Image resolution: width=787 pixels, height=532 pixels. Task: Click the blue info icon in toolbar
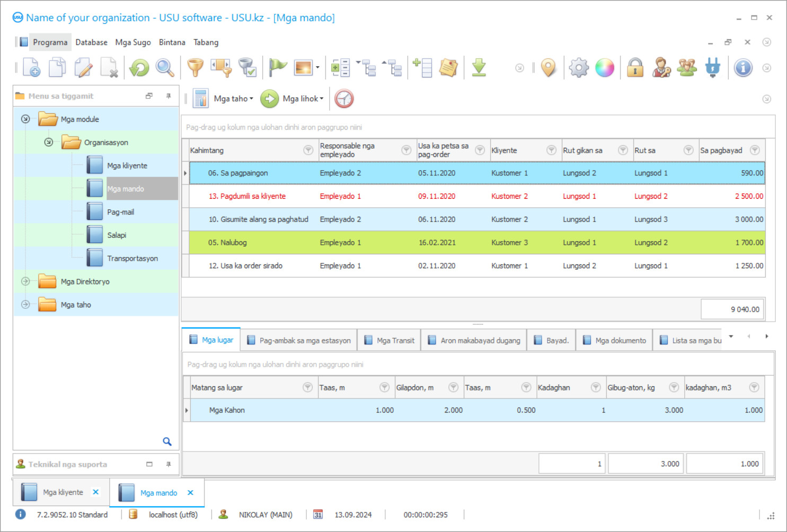(743, 68)
